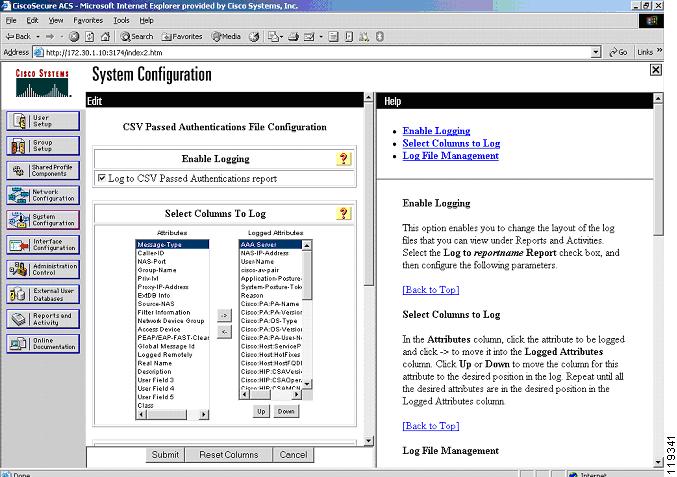Screen dimensions: 677x477
Task: Select Message-Type in Attributes list
Action: point(172,244)
